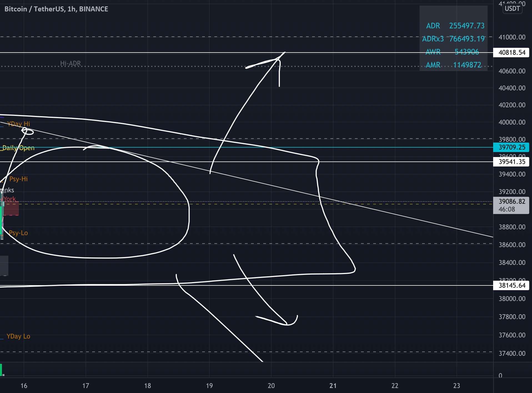
Task: Click the ADRx3 value 766493.19
Action: [x=467, y=39]
